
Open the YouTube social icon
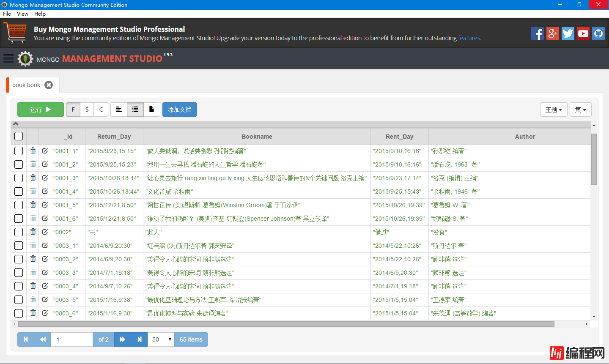583,33
